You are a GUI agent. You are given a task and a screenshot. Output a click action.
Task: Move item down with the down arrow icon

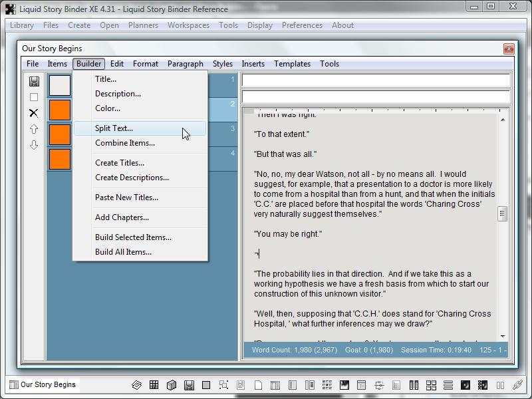34,145
